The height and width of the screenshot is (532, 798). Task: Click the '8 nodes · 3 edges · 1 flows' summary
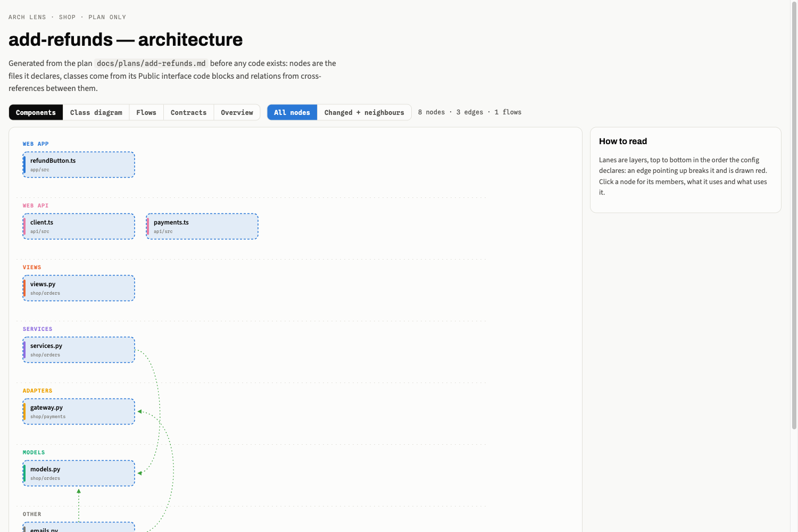(470, 112)
